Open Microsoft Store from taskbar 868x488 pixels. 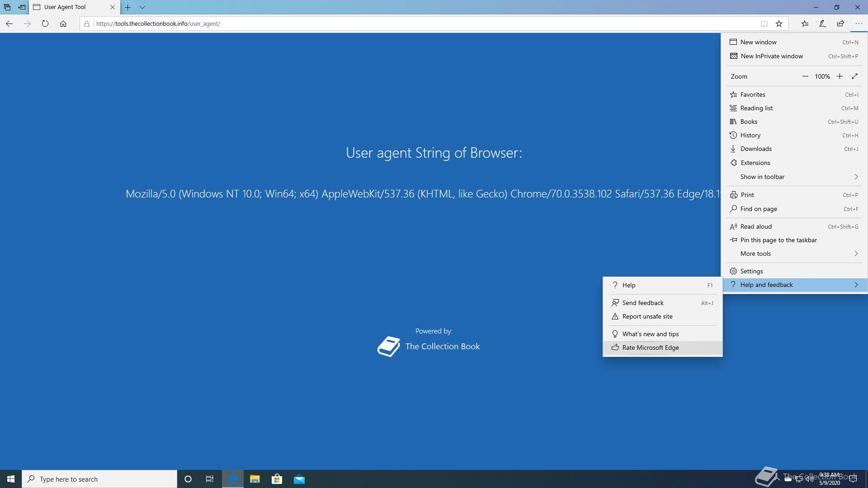coord(277,479)
